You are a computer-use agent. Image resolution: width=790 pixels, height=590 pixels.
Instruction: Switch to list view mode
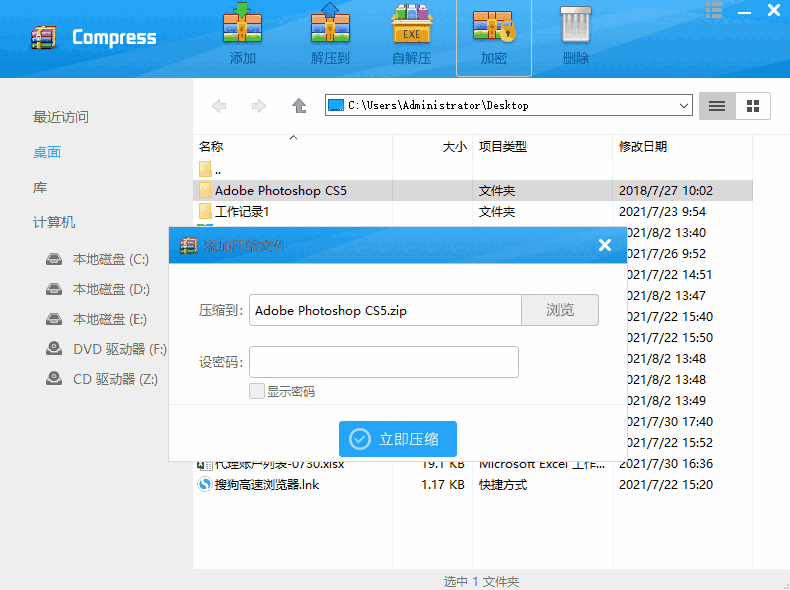coord(717,106)
